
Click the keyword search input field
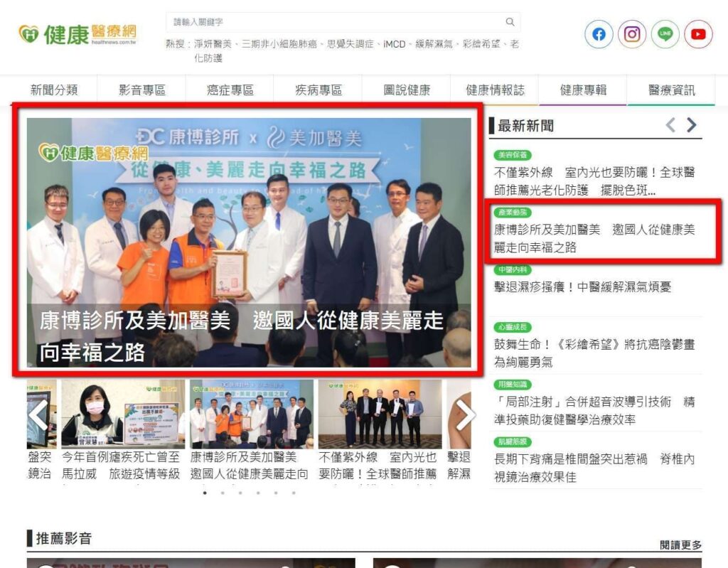pos(334,22)
